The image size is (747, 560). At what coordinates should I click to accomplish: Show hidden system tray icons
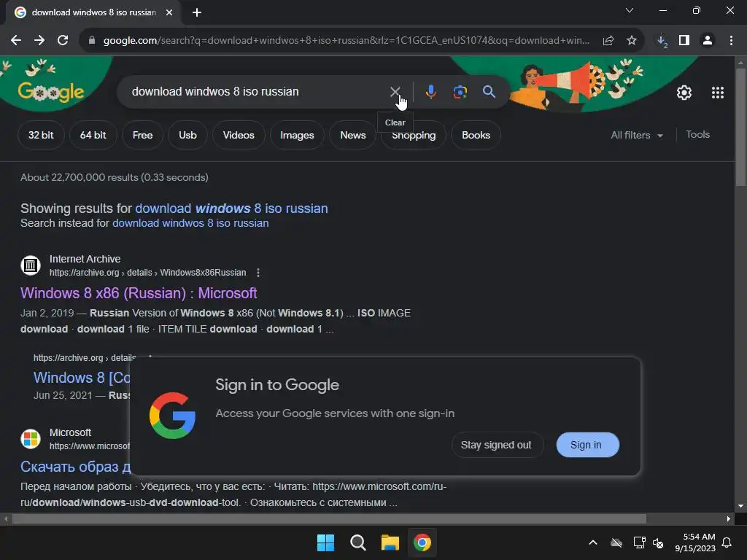tap(593, 542)
